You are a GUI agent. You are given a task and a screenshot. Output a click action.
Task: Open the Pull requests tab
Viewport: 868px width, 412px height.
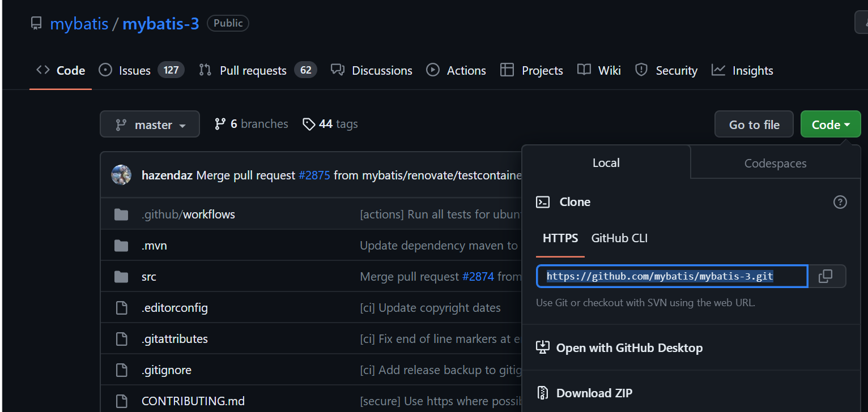(253, 71)
